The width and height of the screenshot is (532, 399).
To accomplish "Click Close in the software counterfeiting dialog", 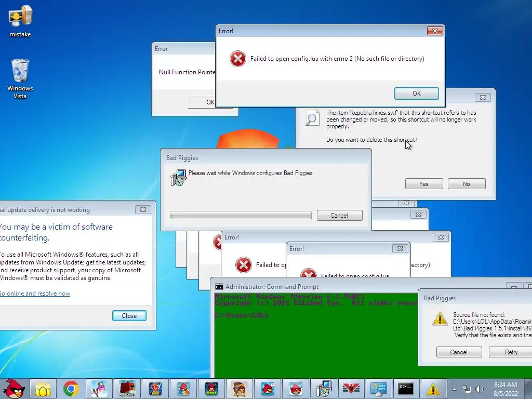I will click(129, 315).
